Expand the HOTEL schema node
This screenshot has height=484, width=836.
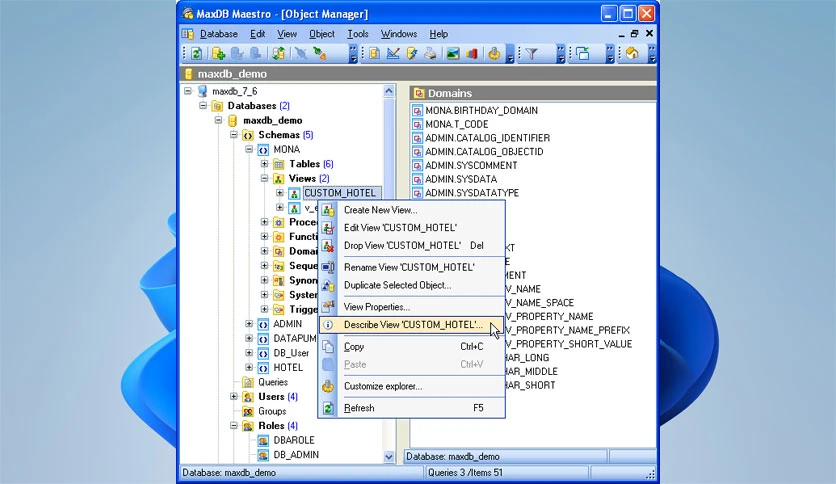(x=250, y=367)
